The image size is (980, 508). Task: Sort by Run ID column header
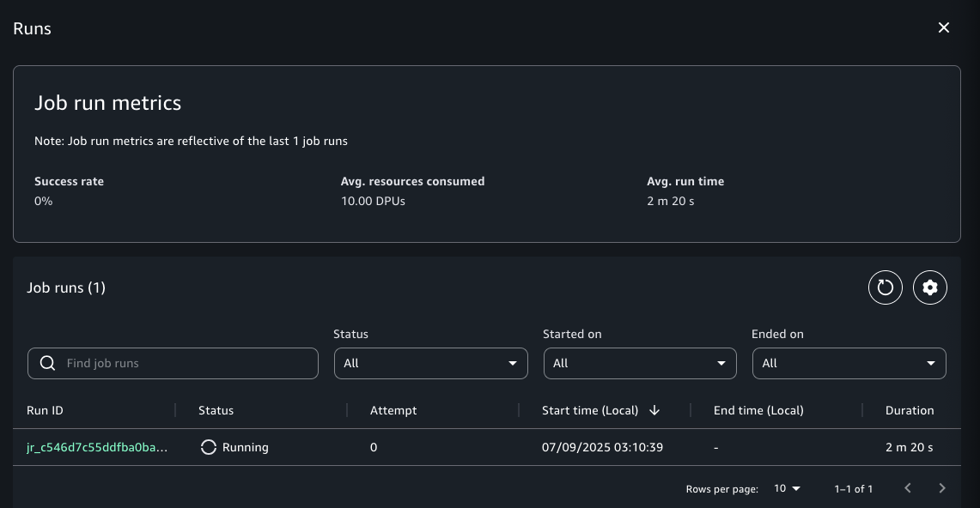pos(45,410)
